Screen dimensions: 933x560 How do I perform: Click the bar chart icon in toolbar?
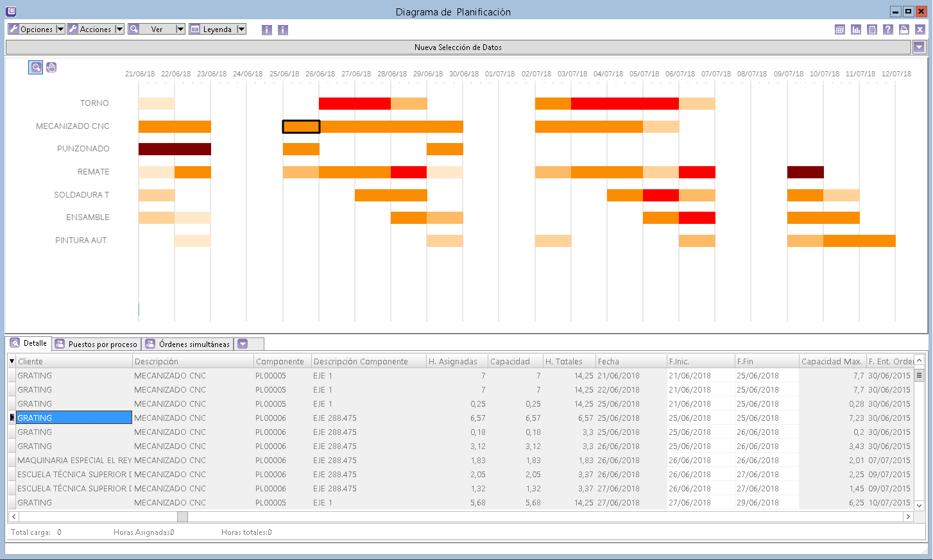[856, 30]
